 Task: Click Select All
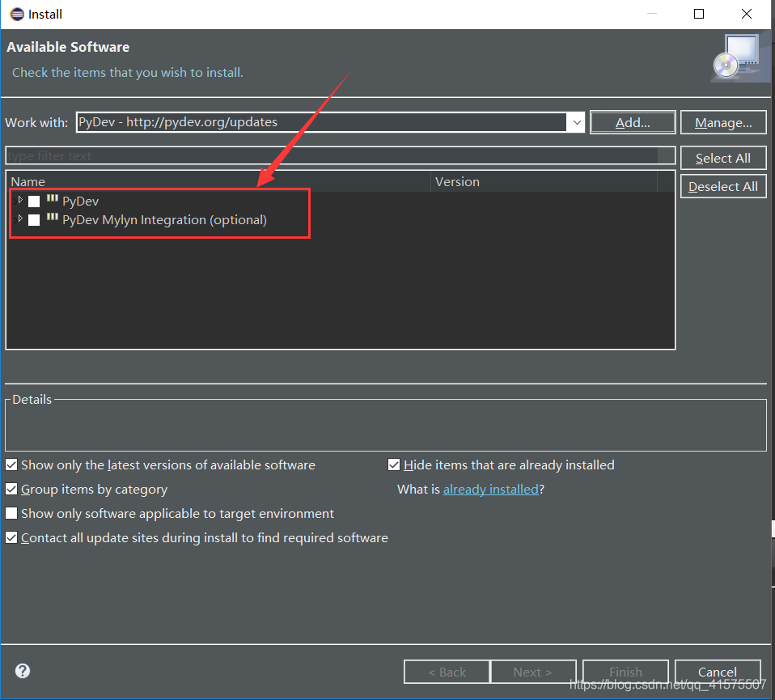click(723, 158)
